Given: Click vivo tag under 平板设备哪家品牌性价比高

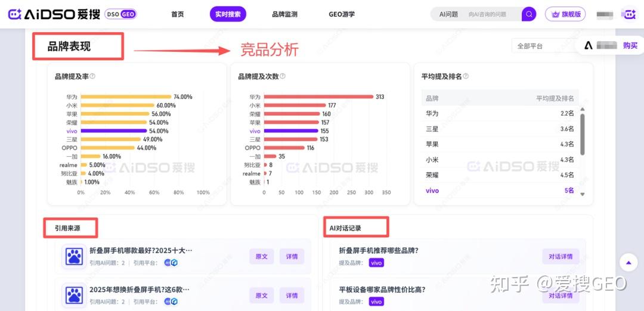Looking at the screenshot, I should click(376, 302).
